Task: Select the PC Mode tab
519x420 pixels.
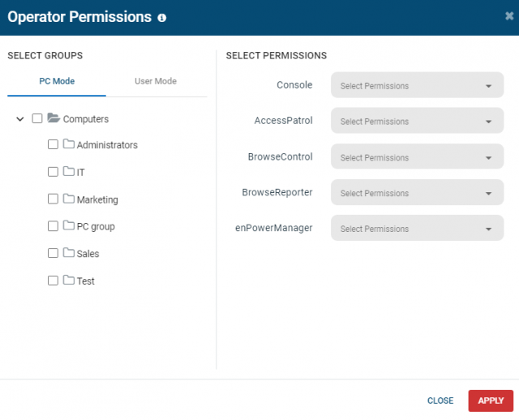Action: click(57, 81)
